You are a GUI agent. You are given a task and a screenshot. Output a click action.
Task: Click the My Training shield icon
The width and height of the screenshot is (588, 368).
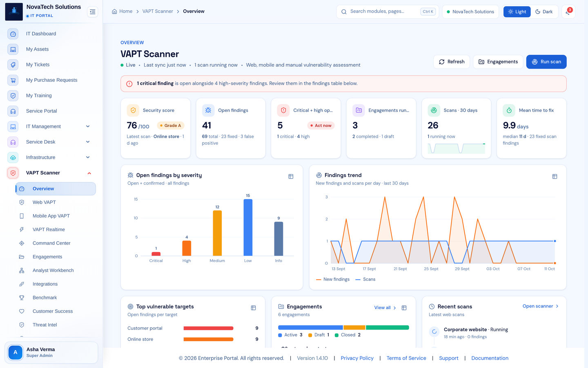tap(13, 96)
